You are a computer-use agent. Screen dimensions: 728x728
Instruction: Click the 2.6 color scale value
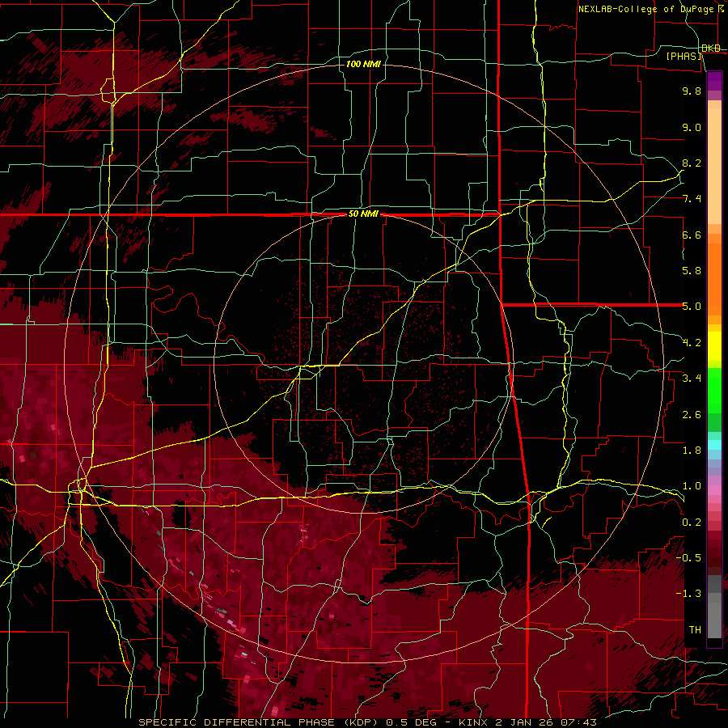692,415
